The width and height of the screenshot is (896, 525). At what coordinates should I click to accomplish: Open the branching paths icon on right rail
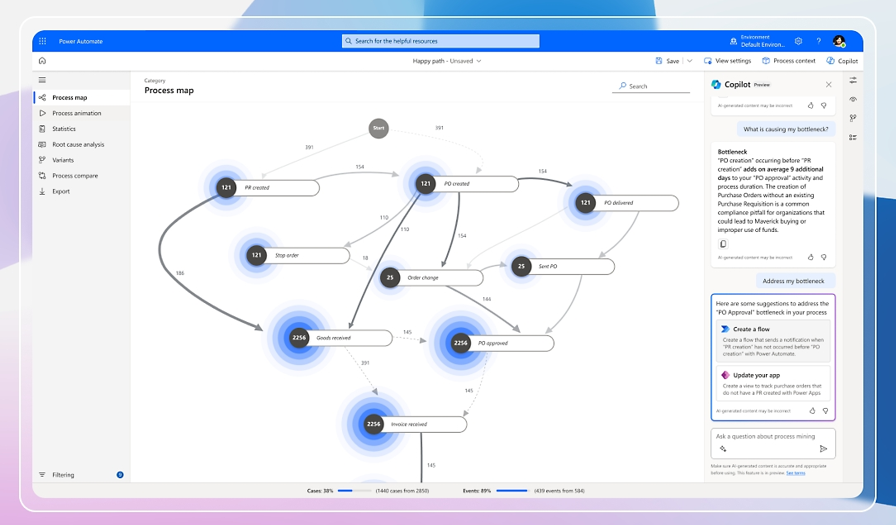[853, 118]
